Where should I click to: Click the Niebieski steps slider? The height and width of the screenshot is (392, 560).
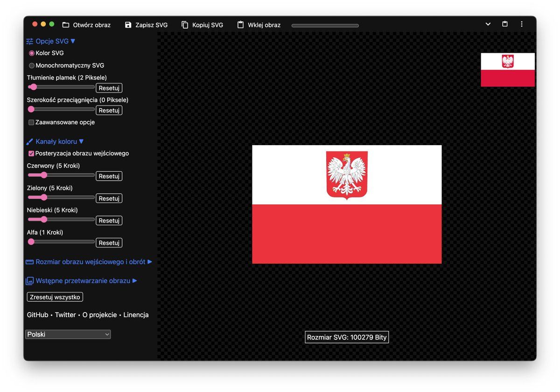click(61, 219)
